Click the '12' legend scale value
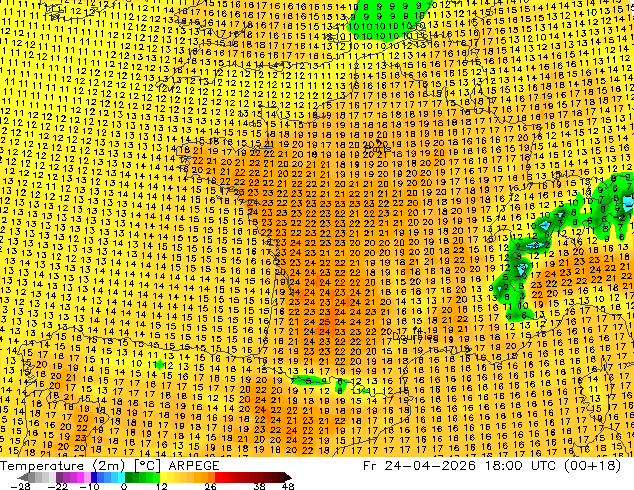This screenshot has height=490, width=634. pos(162,486)
